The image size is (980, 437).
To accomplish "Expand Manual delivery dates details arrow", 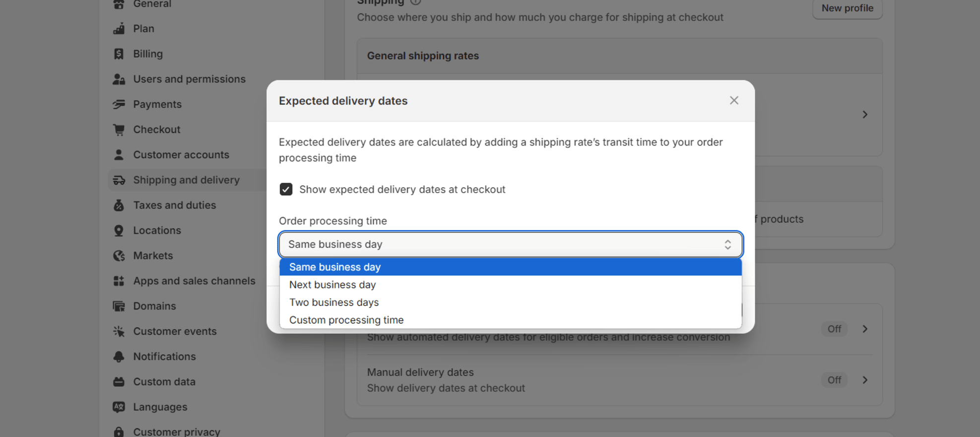I will [865, 380].
